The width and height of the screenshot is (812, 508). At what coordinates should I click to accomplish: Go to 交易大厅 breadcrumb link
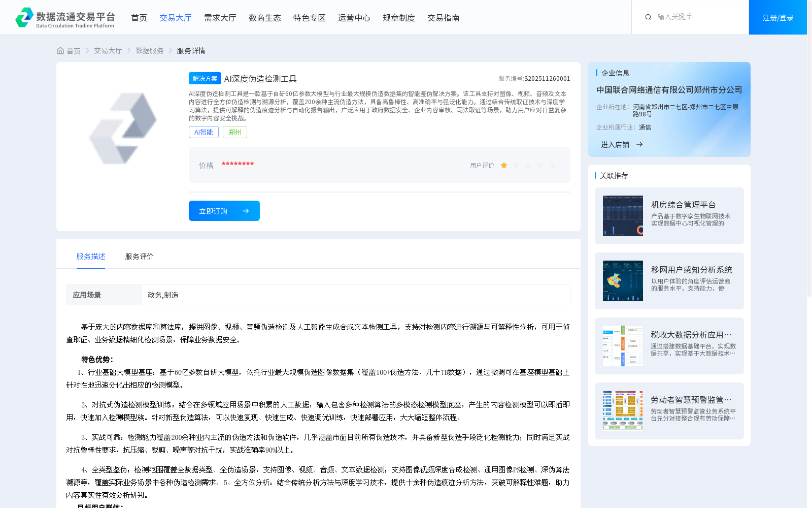(x=108, y=51)
